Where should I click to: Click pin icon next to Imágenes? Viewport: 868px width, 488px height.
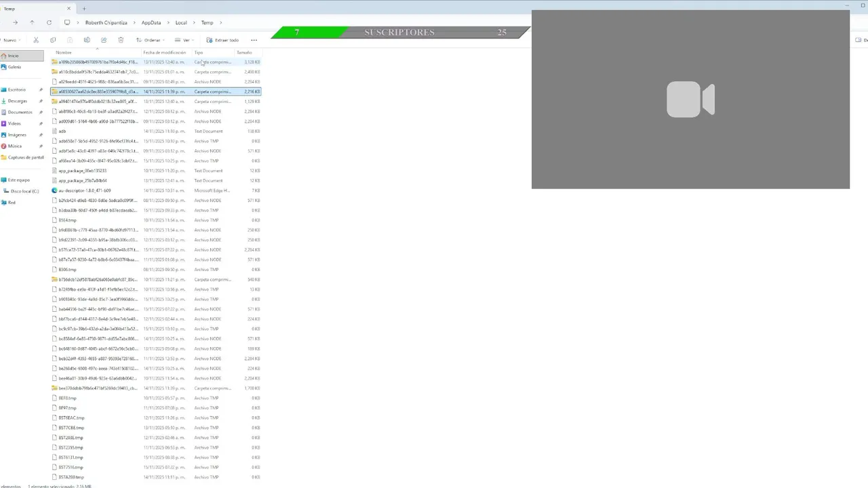point(41,135)
